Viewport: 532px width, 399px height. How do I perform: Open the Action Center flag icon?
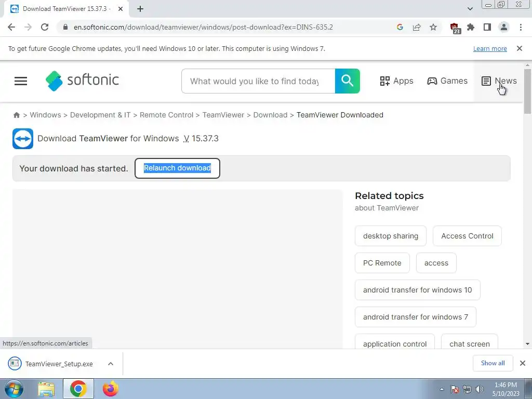point(454,389)
